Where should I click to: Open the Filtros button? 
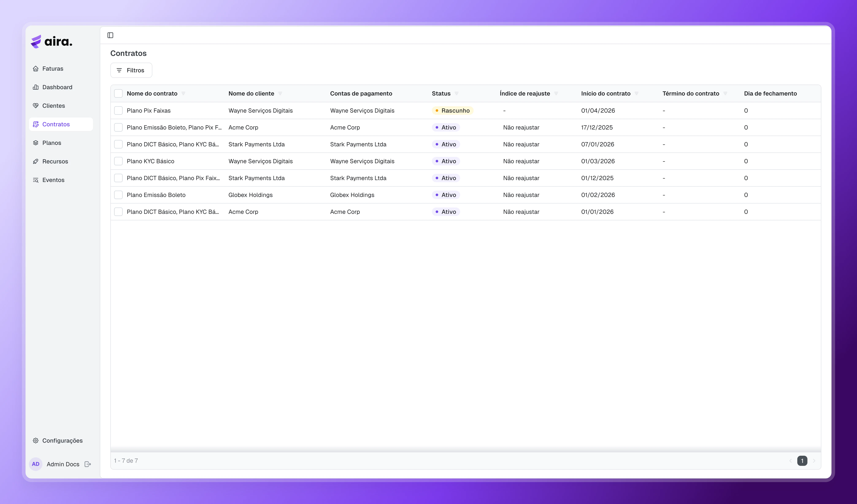pos(131,70)
